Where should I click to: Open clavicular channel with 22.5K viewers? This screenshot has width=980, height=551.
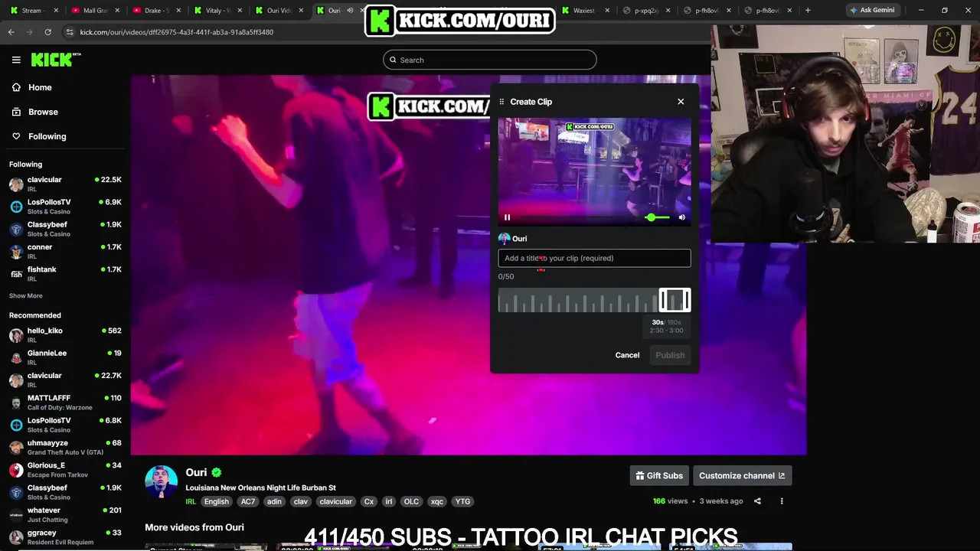[x=65, y=184]
